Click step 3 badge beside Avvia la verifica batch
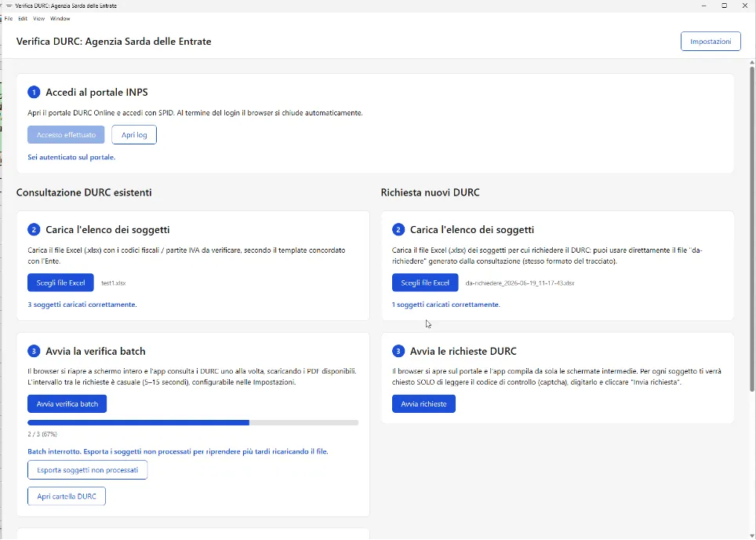Image resolution: width=756 pixels, height=540 pixels. tap(34, 351)
